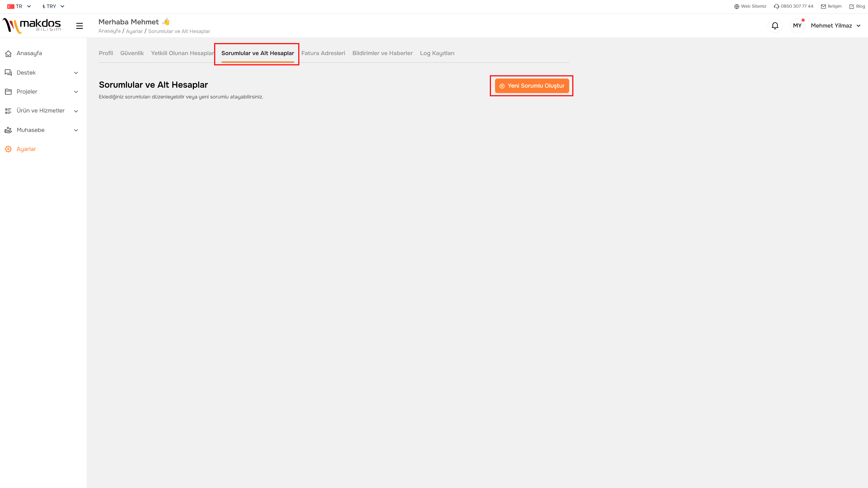868x488 pixels.
Task: Click the Muhasebe hand-coins icon
Action: click(x=8, y=130)
